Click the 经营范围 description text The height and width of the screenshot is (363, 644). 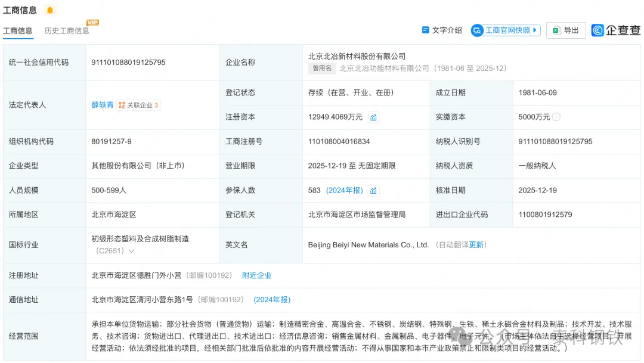361,336
